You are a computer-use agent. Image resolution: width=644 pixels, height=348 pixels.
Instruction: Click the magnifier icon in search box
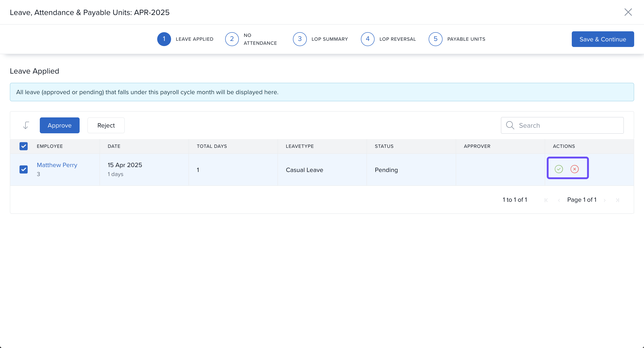point(510,125)
